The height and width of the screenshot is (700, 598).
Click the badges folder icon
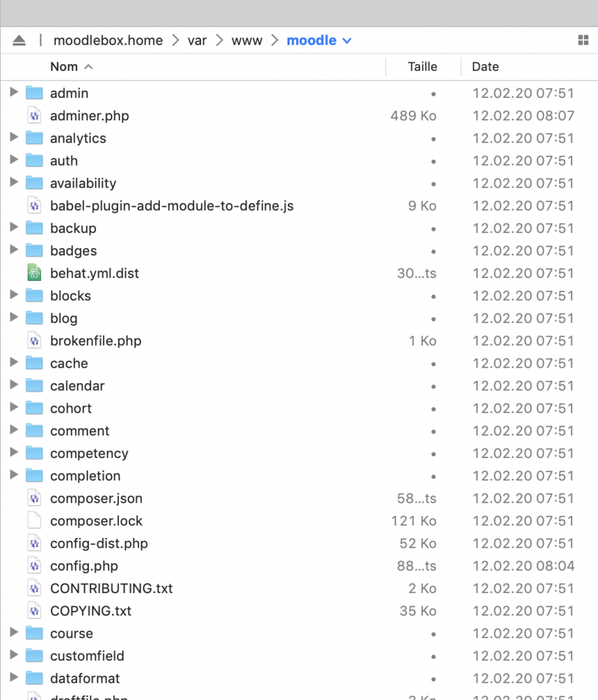pos(34,250)
